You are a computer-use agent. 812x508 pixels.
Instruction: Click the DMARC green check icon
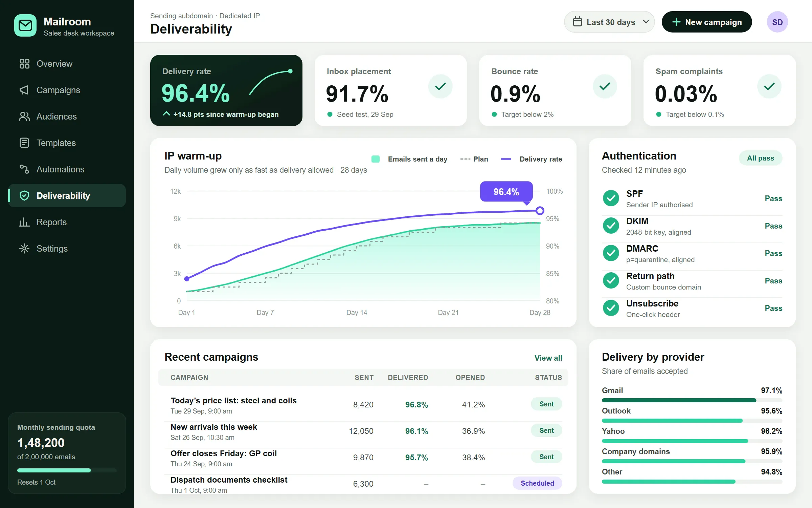point(611,253)
